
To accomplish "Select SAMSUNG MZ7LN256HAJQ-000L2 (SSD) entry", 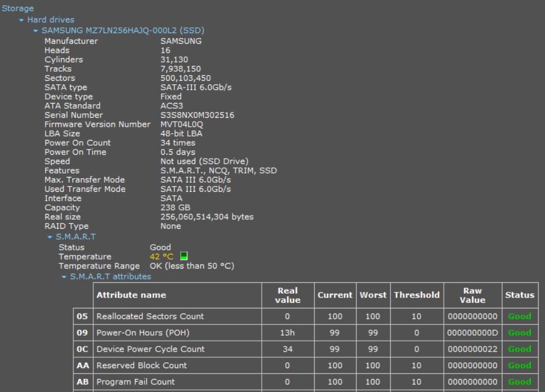I will (123, 31).
